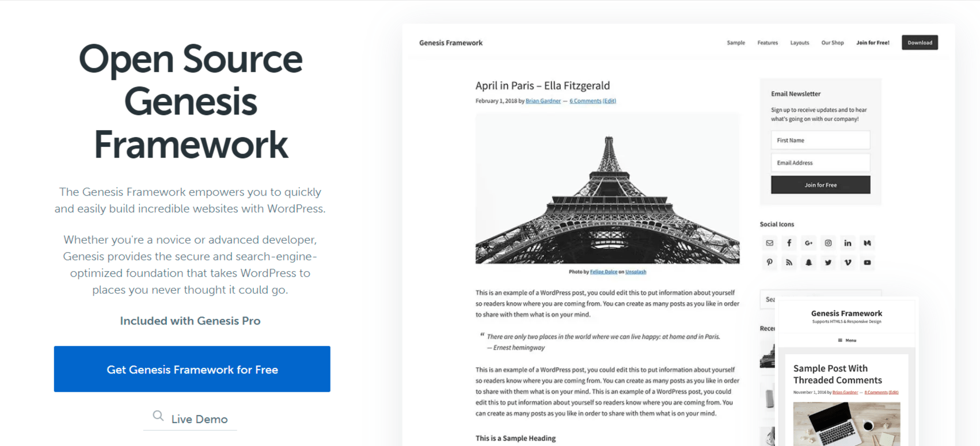Click the Genesis Framework title in mobile preview
The height and width of the screenshot is (446, 980).
(x=846, y=313)
